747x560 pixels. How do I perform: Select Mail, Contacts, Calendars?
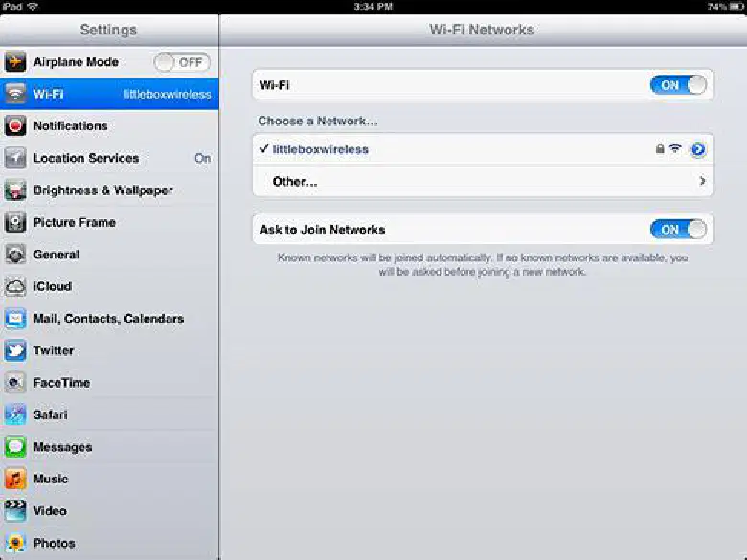tap(109, 318)
